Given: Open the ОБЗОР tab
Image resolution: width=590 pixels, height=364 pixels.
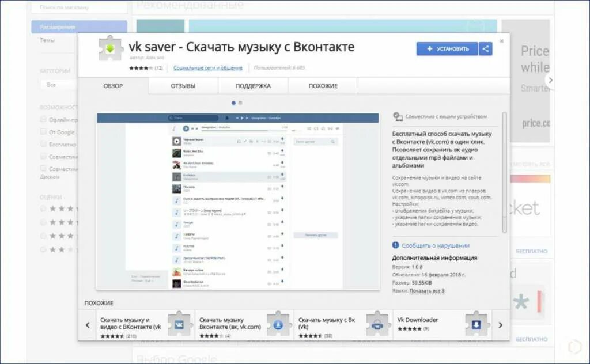Looking at the screenshot, I should click(114, 86).
